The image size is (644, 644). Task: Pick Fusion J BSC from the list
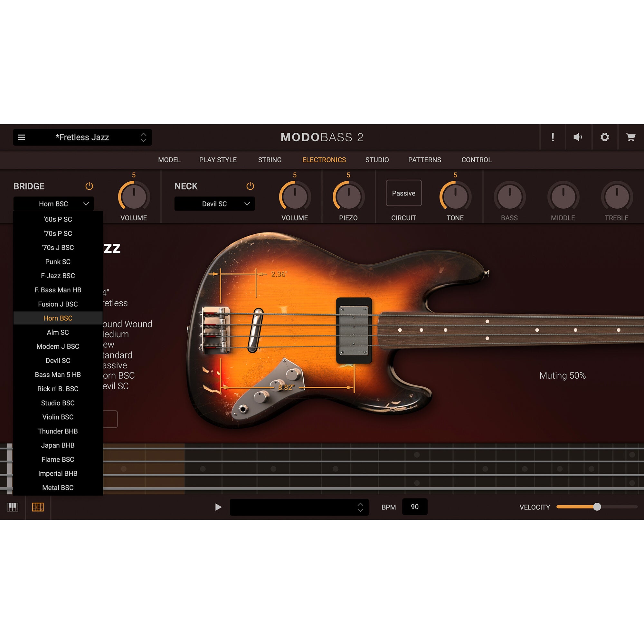tap(58, 304)
